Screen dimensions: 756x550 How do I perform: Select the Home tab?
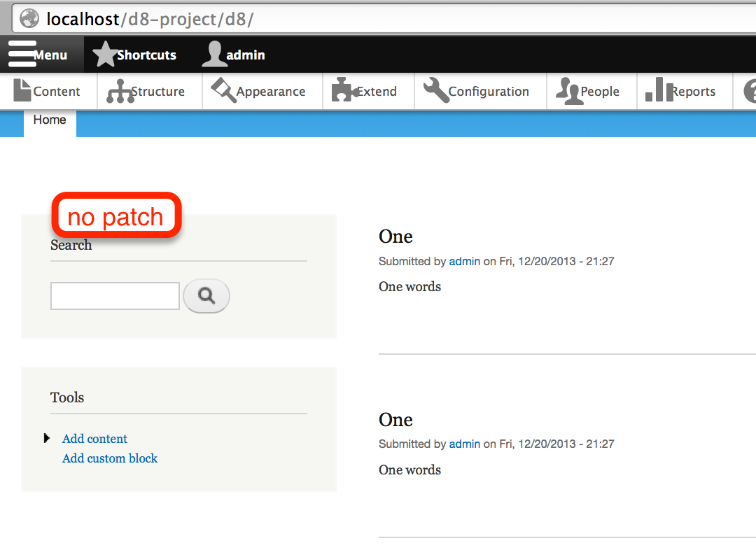click(50, 120)
